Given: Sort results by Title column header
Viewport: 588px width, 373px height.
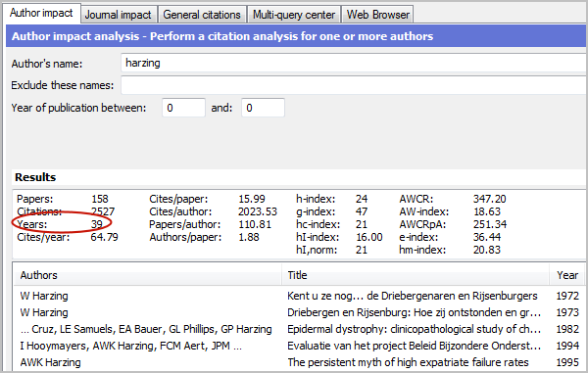Looking at the screenshot, I should coord(416,275).
